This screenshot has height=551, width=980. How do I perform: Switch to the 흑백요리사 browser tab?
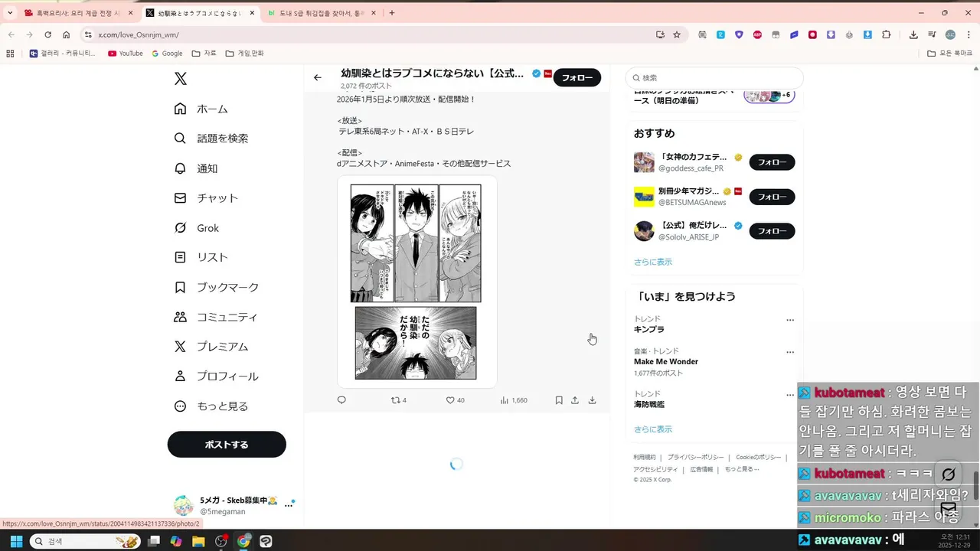tap(78, 13)
